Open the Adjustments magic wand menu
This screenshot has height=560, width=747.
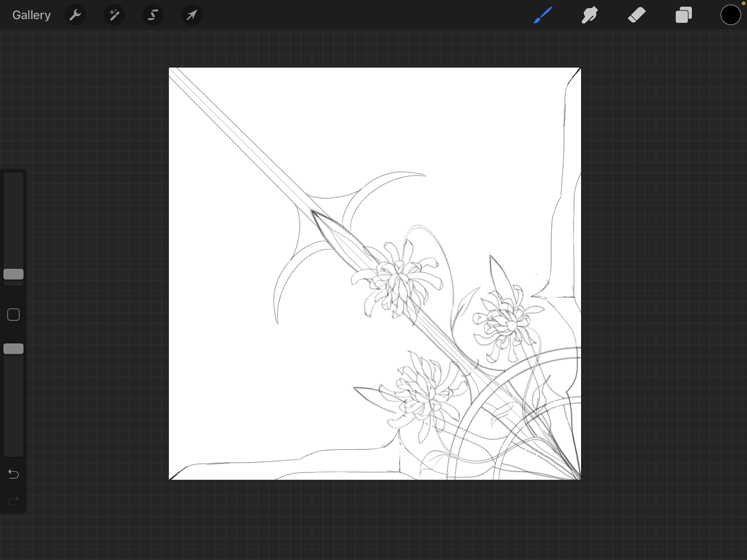tap(114, 15)
